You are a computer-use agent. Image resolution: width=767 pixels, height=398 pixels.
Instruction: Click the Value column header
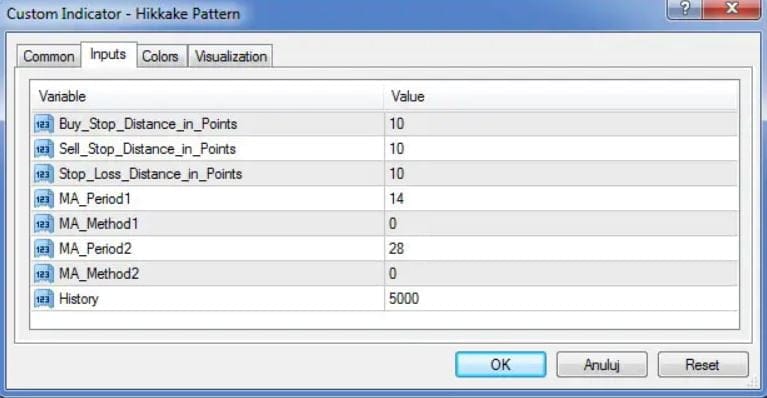point(561,96)
